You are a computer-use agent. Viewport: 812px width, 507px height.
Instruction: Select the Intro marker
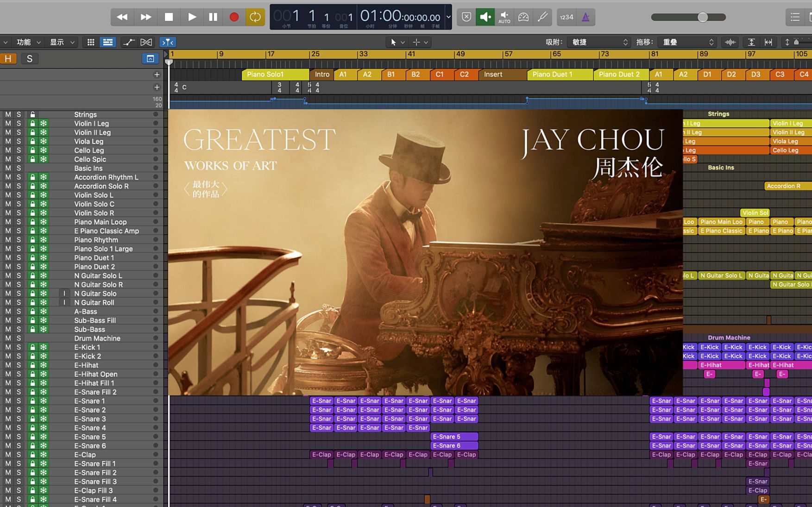322,74
